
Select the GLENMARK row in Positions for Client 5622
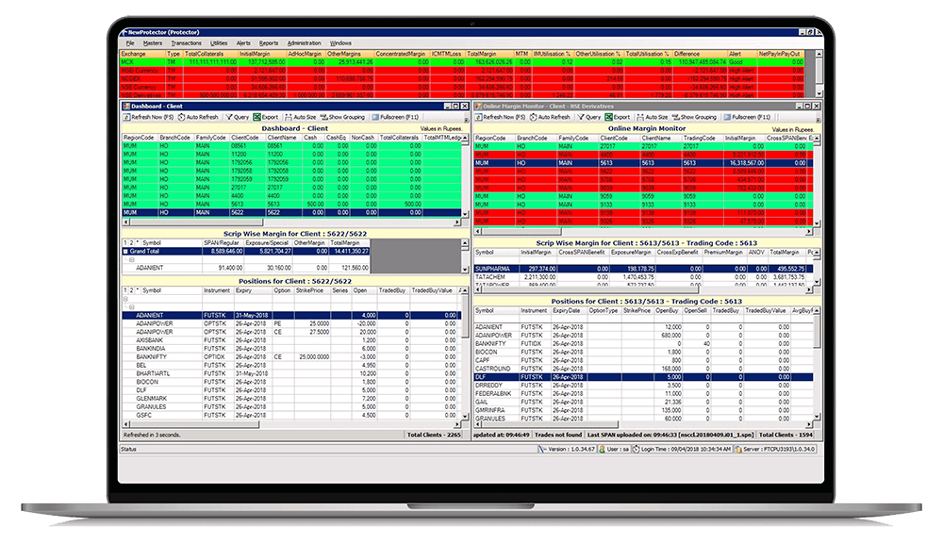coord(292,398)
